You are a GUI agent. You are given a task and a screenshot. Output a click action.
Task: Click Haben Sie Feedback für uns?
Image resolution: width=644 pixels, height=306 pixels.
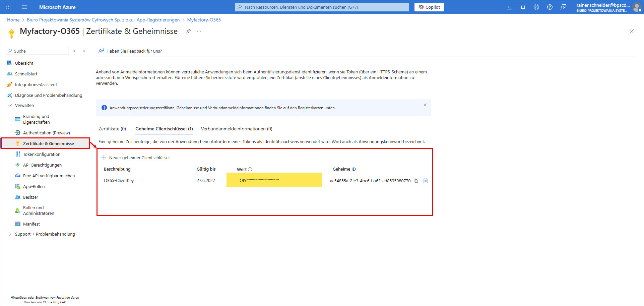pos(130,51)
